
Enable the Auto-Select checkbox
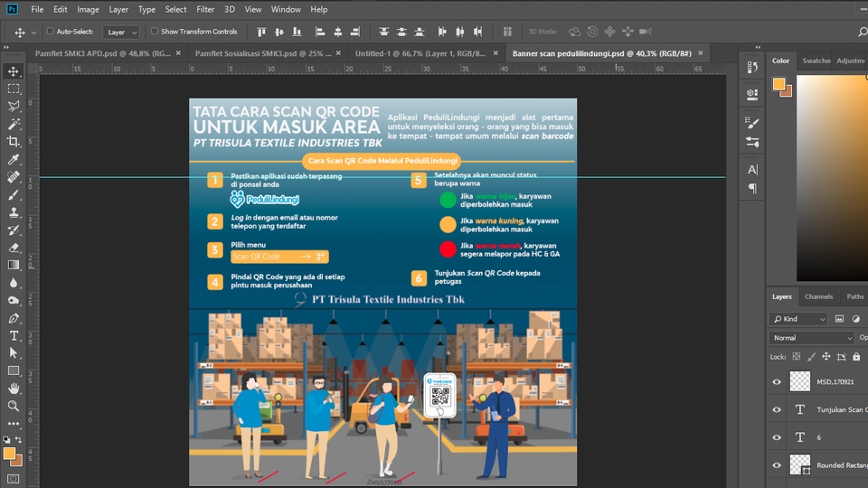tap(50, 32)
